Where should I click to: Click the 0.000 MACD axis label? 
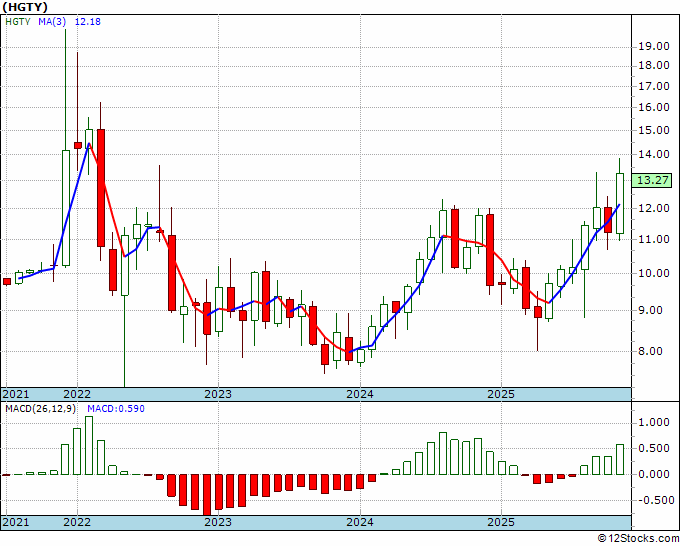point(654,474)
